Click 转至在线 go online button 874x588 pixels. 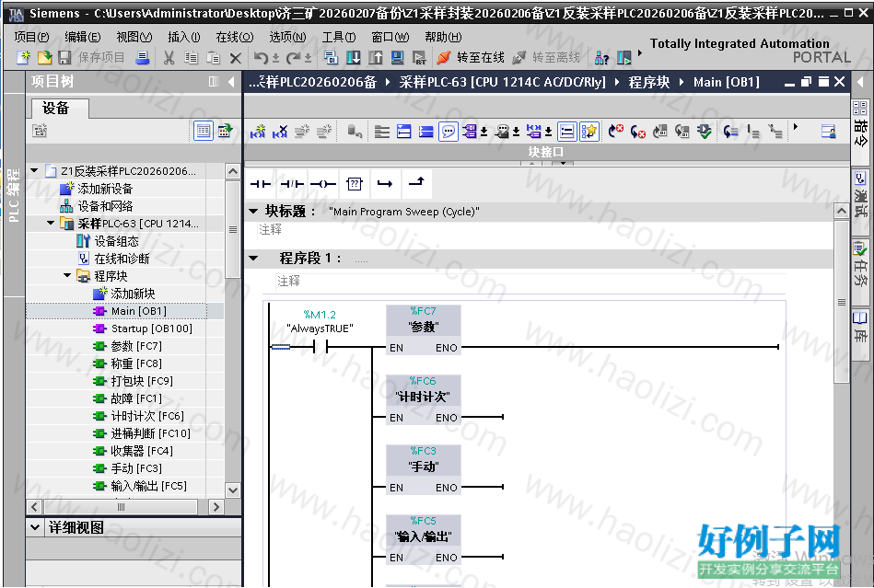[x=471, y=57]
